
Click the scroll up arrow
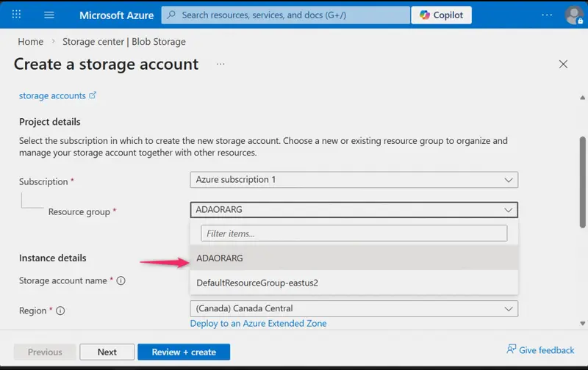[582, 98]
